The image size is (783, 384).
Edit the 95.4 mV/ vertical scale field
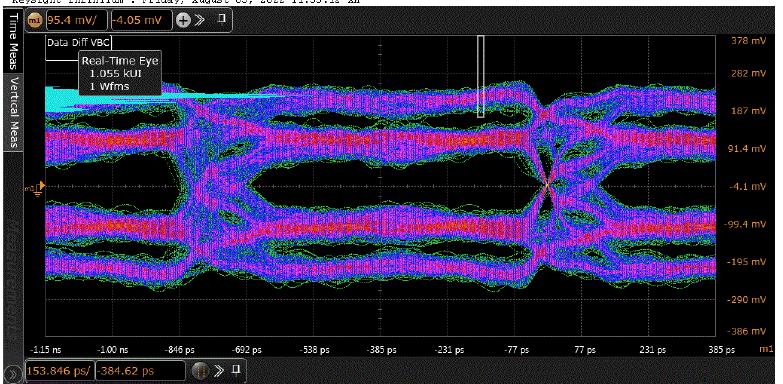coord(76,20)
